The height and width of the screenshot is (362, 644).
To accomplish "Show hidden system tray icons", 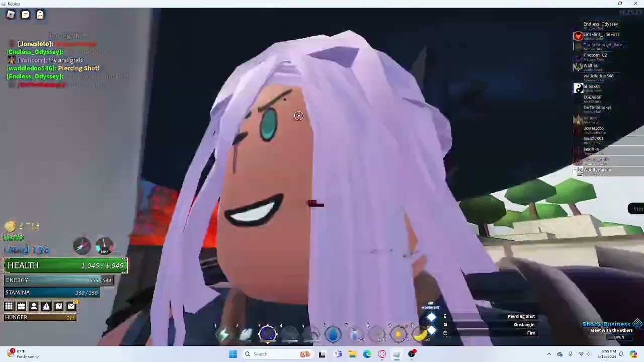I will click(x=549, y=354).
